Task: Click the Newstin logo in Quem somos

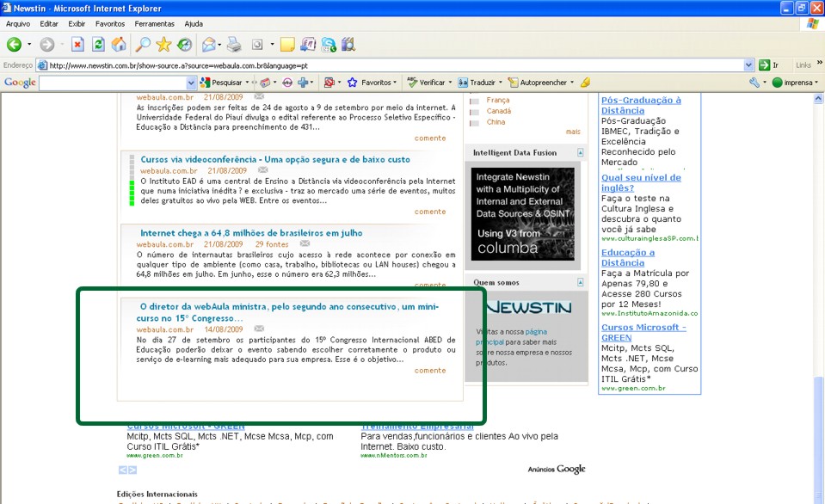Action: pyautogui.click(x=528, y=307)
